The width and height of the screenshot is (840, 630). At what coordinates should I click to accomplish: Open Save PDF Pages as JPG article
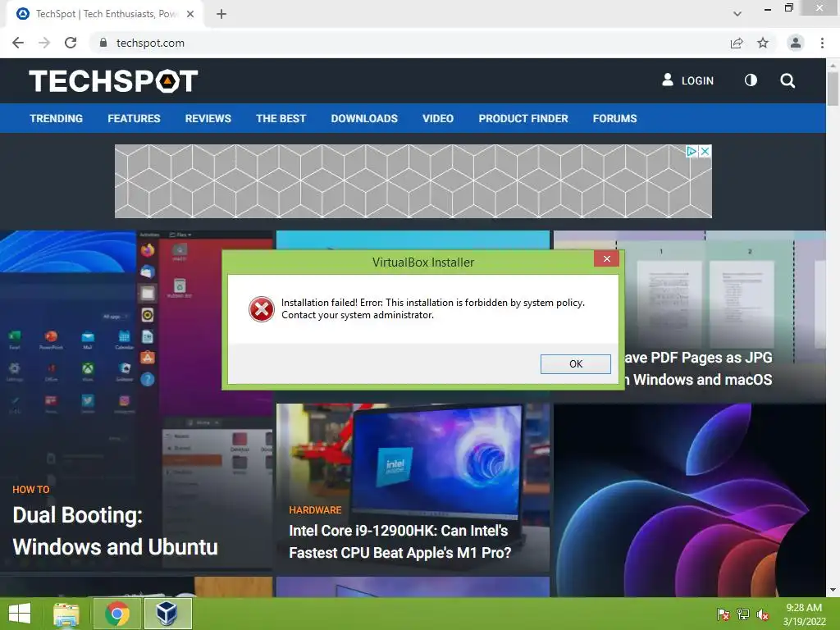698,368
